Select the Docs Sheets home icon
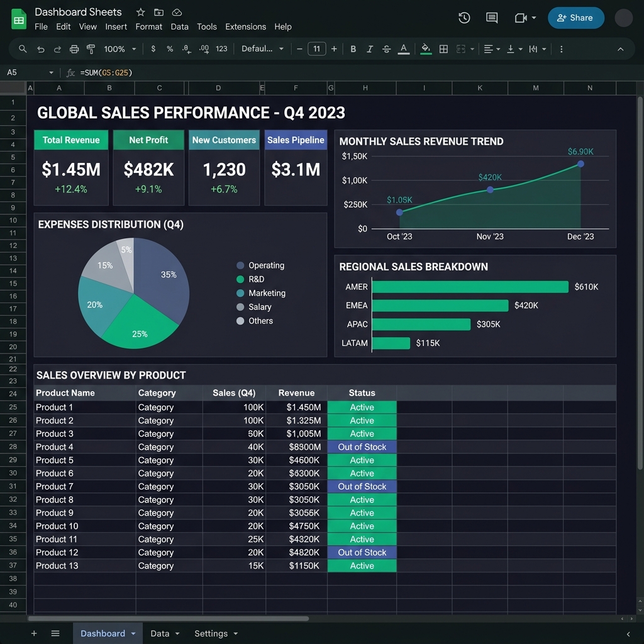 [18, 19]
